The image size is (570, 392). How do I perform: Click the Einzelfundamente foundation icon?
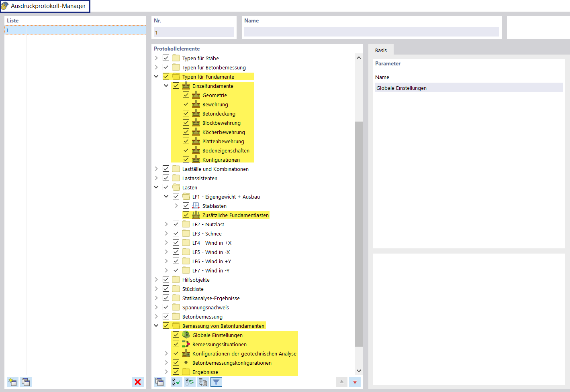tap(186, 85)
